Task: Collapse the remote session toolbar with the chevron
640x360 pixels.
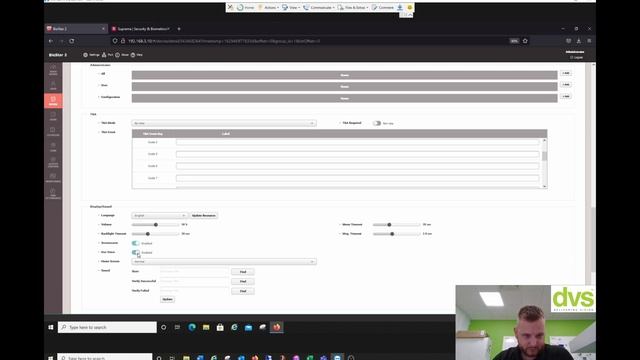Action: coord(410,15)
